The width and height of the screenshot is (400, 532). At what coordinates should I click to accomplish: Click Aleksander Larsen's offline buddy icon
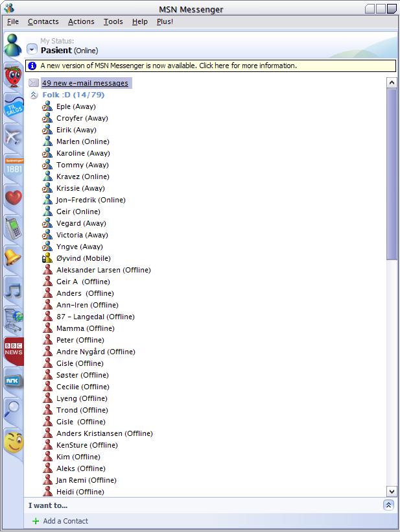pyautogui.click(x=48, y=270)
